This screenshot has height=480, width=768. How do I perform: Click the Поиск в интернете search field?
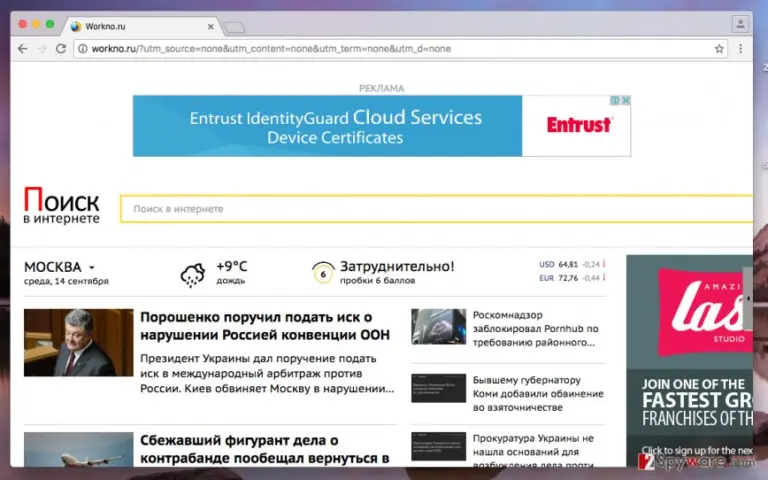(436, 209)
